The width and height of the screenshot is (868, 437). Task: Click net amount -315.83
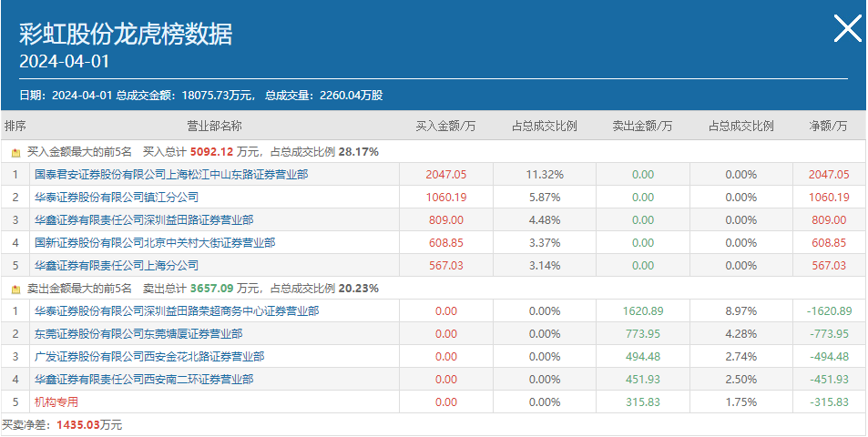(829, 401)
